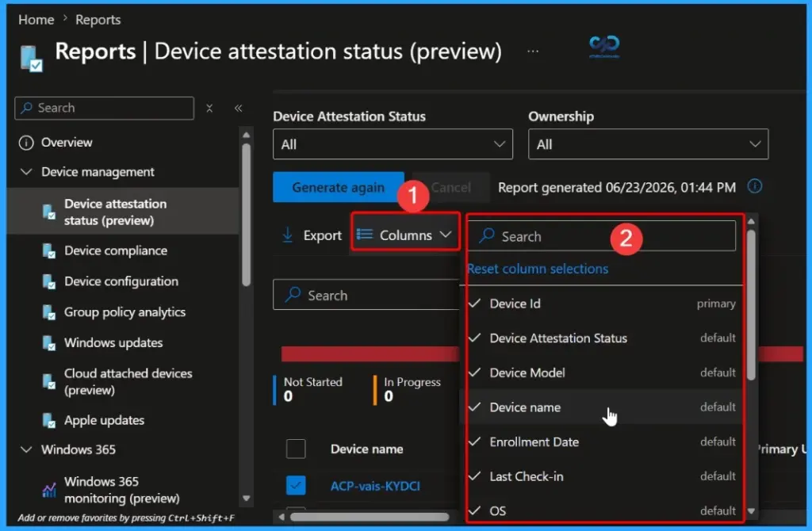Image resolution: width=812 pixels, height=531 pixels.
Task: Click the horizontal scrollbar thumb
Action: tap(370, 517)
